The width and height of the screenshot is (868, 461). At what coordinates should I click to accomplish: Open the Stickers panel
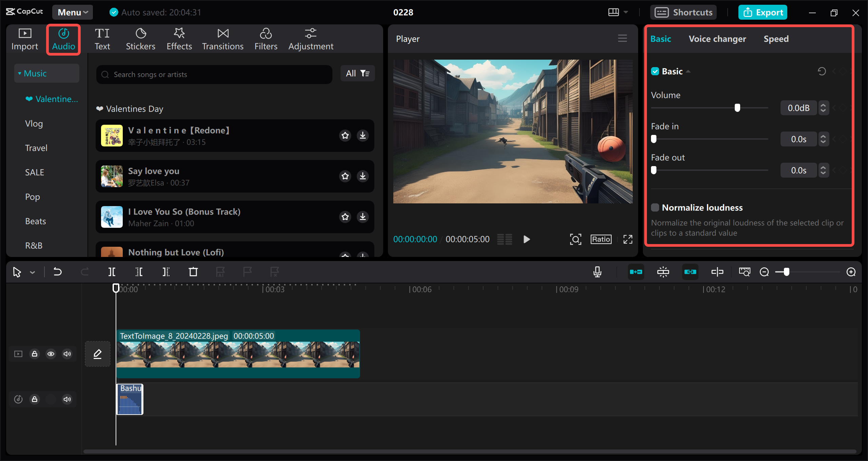[x=140, y=39]
